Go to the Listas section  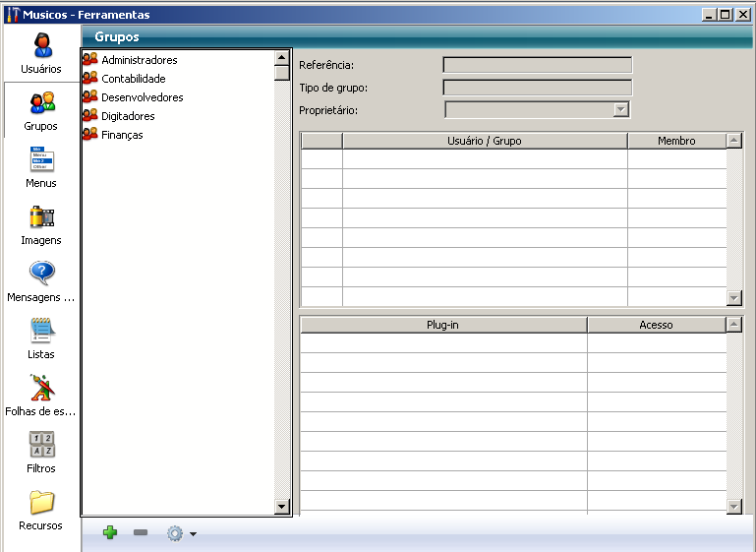(x=41, y=332)
